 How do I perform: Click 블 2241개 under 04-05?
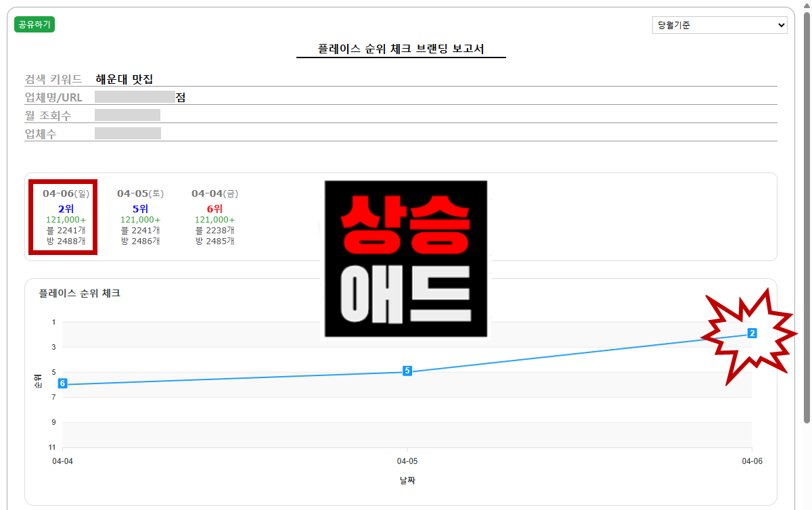coord(140,231)
